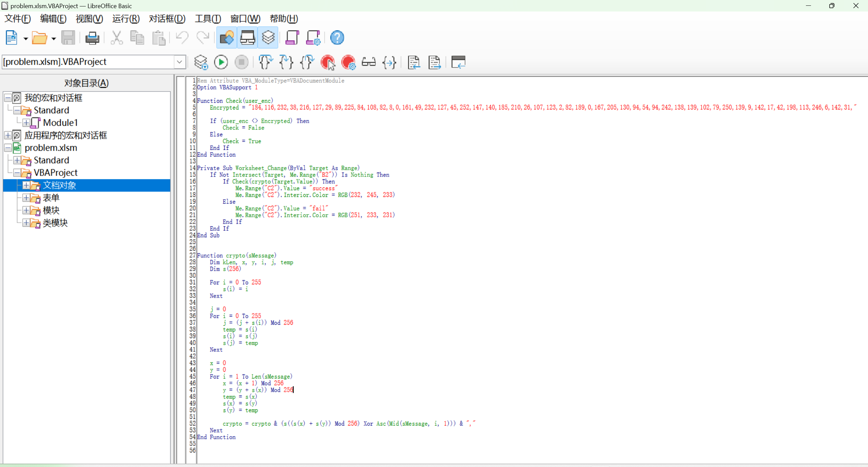Click the 'End Function' line 54
The width and height of the screenshot is (868, 467).
[x=216, y=437]
